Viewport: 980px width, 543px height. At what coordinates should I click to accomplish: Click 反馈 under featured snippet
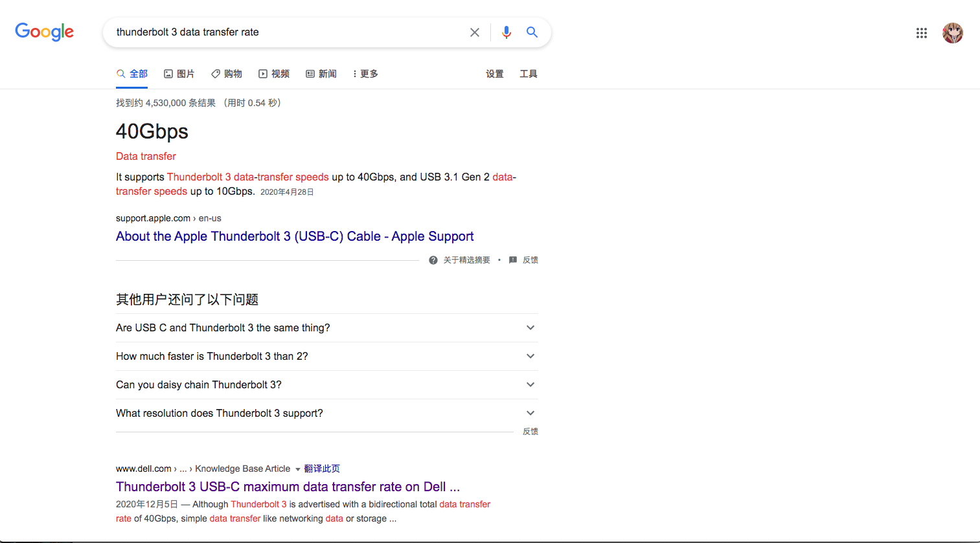(x=530, y=260)
